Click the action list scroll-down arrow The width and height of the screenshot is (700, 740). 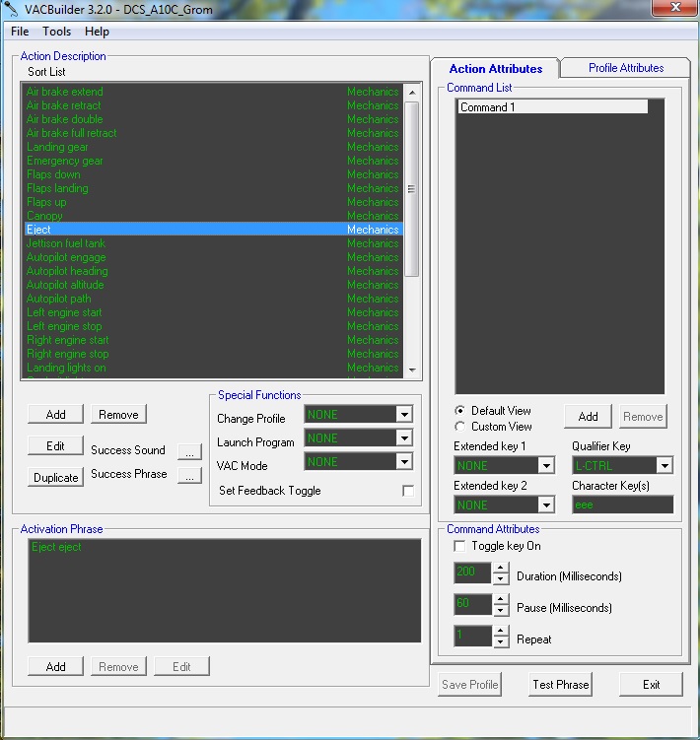pos(412,370)
